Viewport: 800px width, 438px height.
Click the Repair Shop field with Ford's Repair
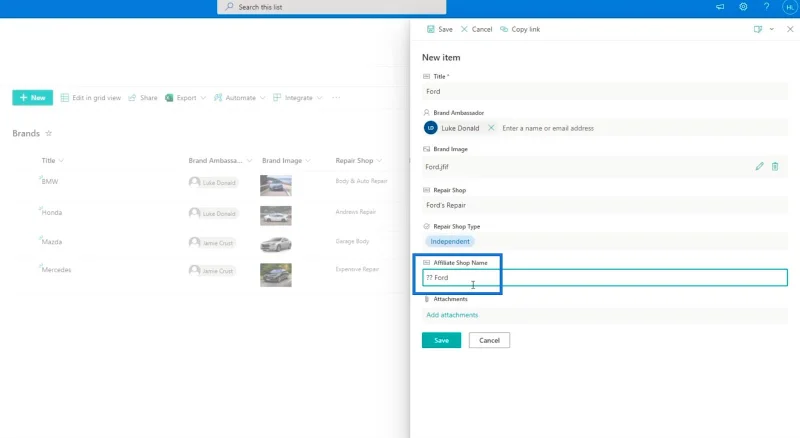click(605, 205)
